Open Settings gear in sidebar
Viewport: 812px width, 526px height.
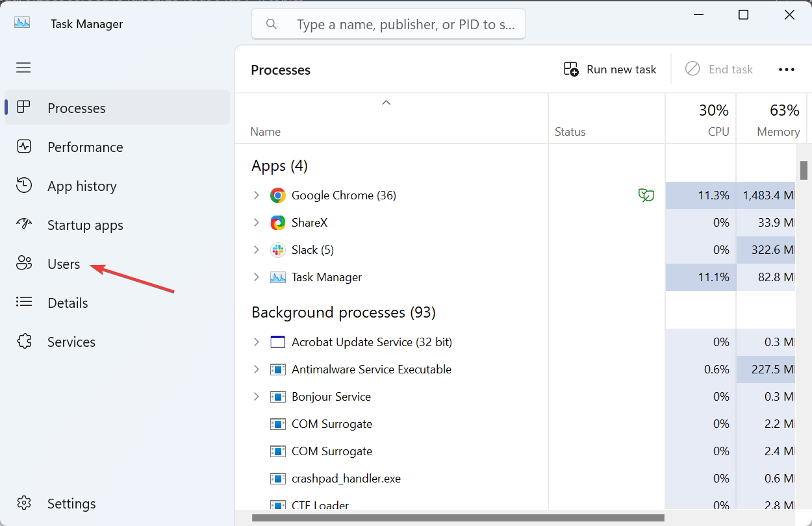pos(24,503)
